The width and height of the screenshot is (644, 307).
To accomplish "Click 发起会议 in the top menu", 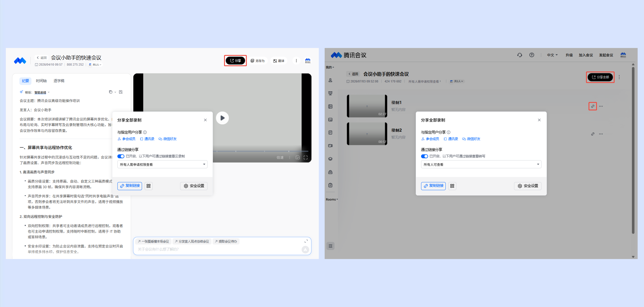I will [x=606, y=55].
